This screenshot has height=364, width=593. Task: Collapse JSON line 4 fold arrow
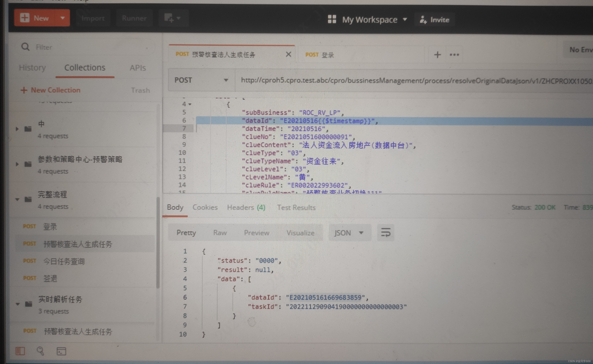point(190,104)
